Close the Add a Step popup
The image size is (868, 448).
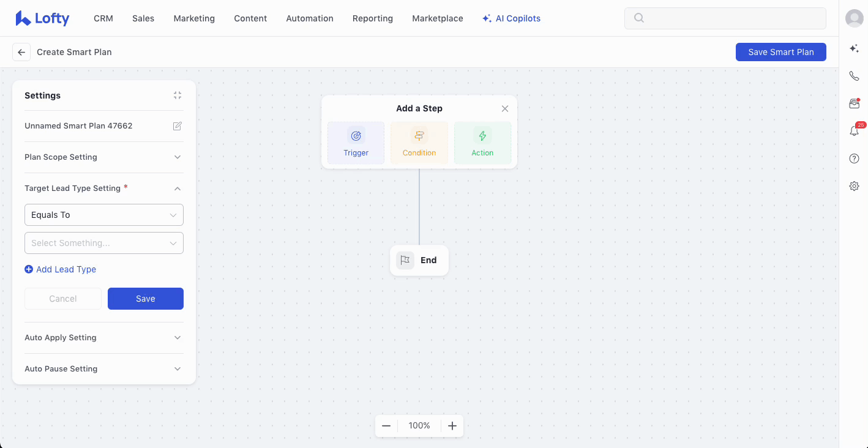(x=505, y=109)
